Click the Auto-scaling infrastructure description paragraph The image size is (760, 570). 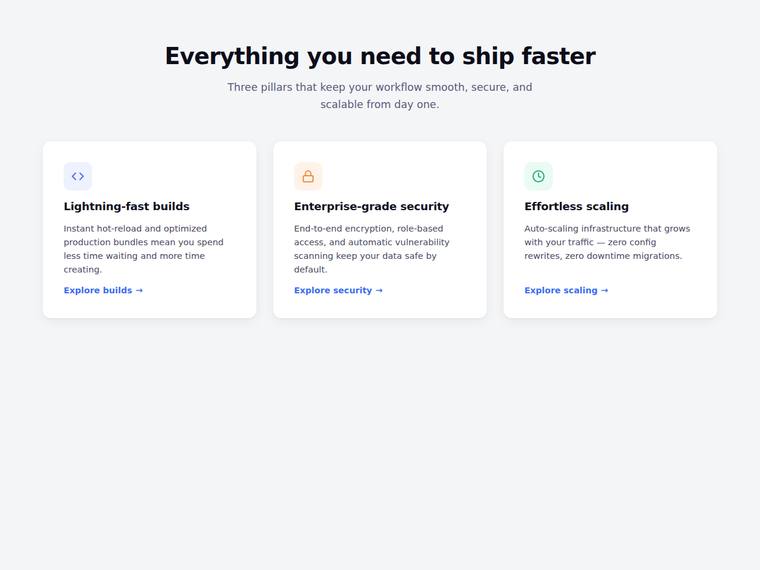tap(607, 242)
